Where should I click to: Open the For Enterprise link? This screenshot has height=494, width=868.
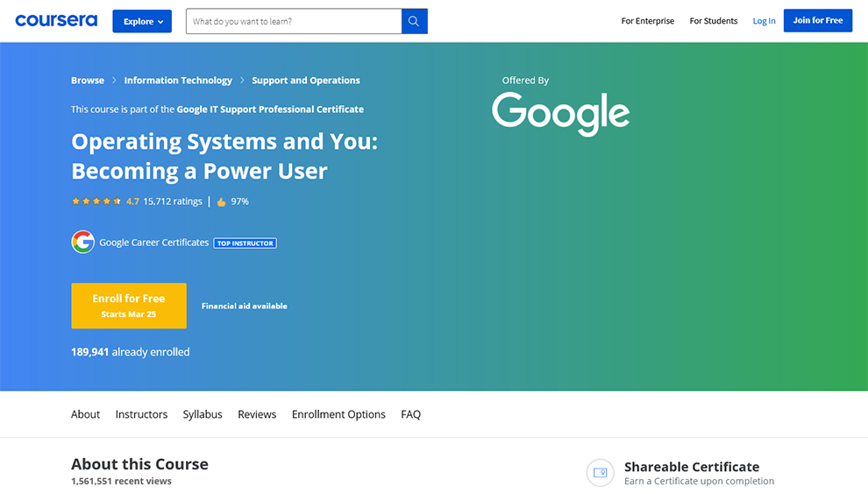point(648,21)
